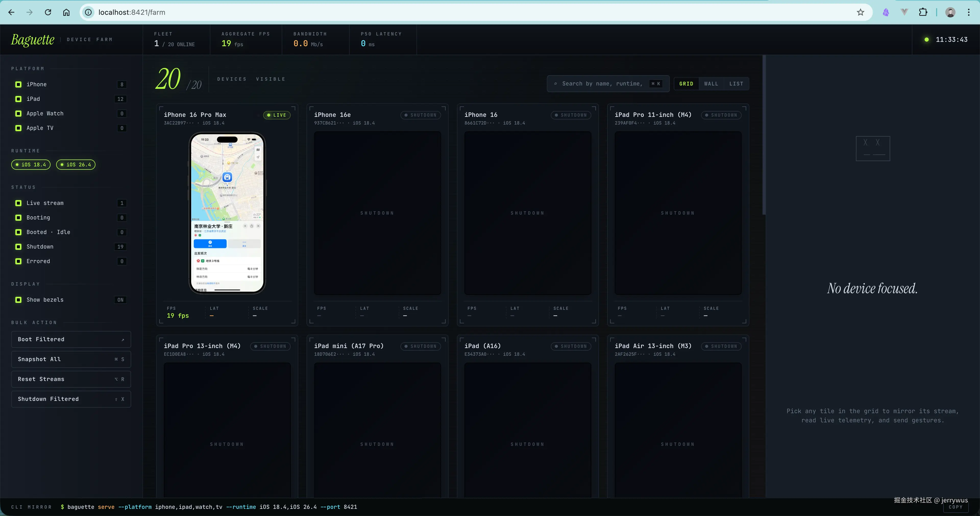
Task: Click the iPad count "12" badge
Action: pos(121,99)
